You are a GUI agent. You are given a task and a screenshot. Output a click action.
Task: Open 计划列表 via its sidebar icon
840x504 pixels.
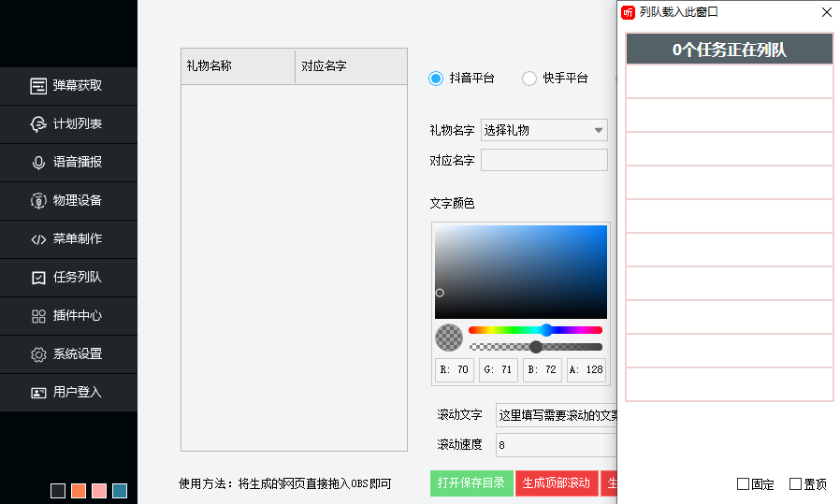[38, 124]
